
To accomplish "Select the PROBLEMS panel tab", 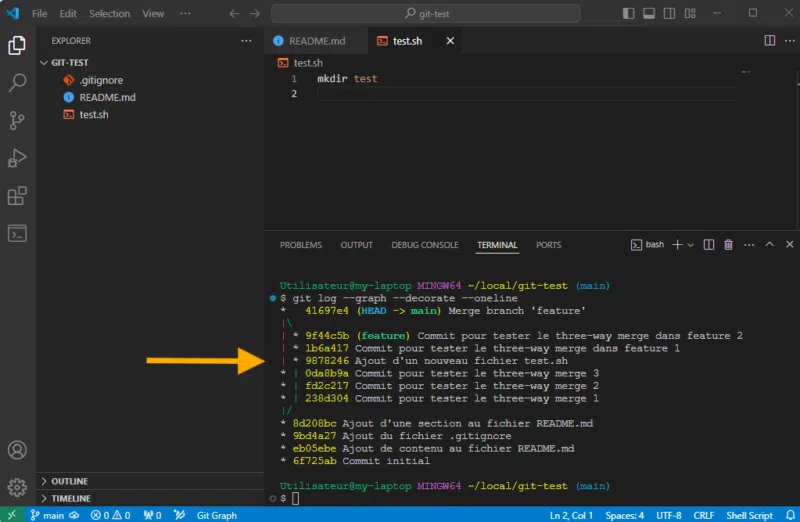I will click(301, 245).
